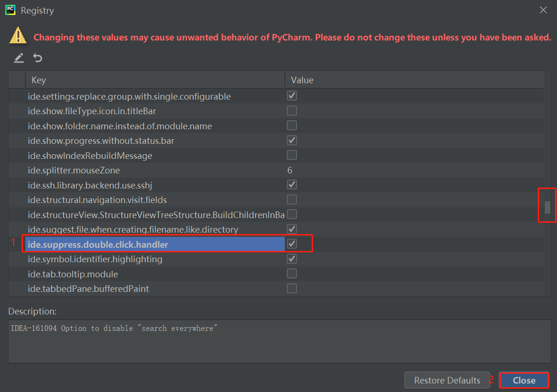Select ide.structureView.StructureViewTreeStructure key
The width and height of the screenshot is (557, 392).
coord(156,215)
